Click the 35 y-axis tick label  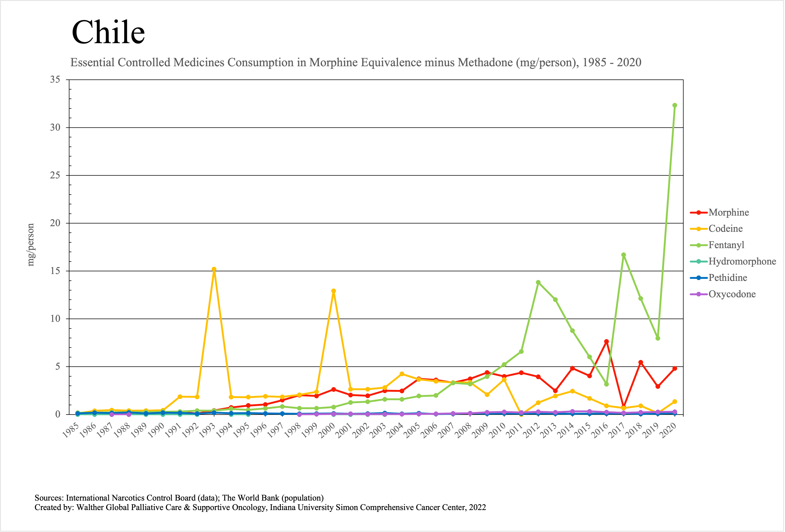(x=55, y=80)
